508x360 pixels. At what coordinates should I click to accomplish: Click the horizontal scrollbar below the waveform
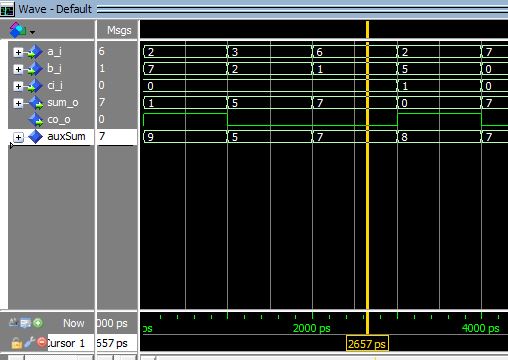tap(324, 358)
